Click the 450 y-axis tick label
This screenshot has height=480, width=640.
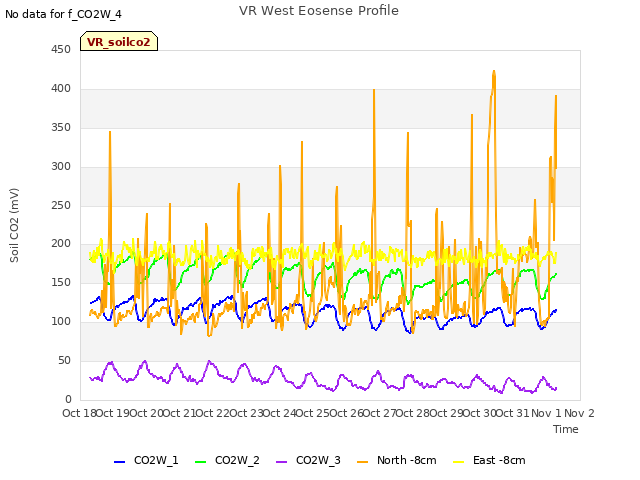pos(61,50)
